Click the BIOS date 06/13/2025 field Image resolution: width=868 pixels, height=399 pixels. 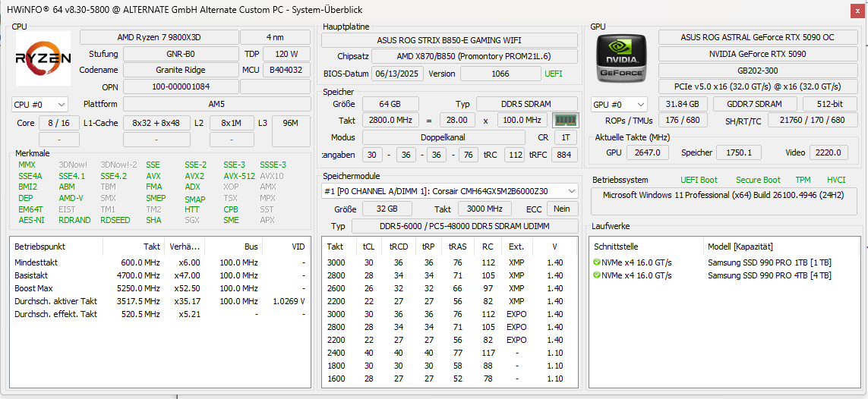397,74
